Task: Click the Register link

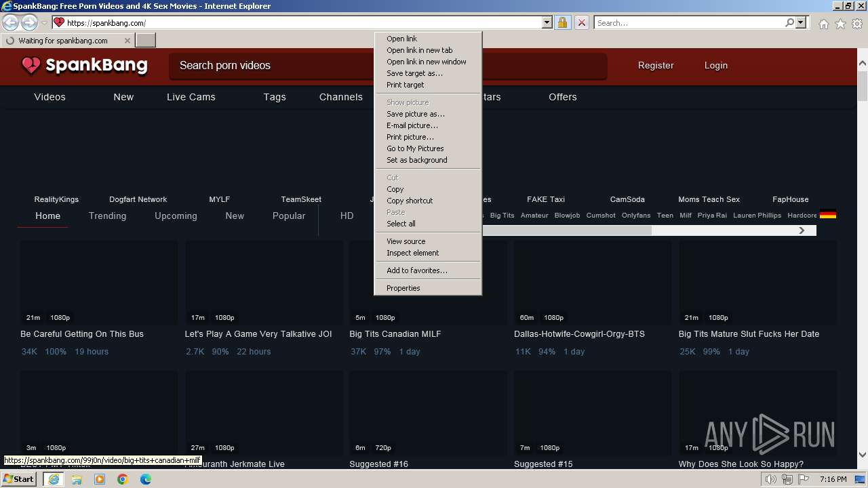Action: pos(656,66)
